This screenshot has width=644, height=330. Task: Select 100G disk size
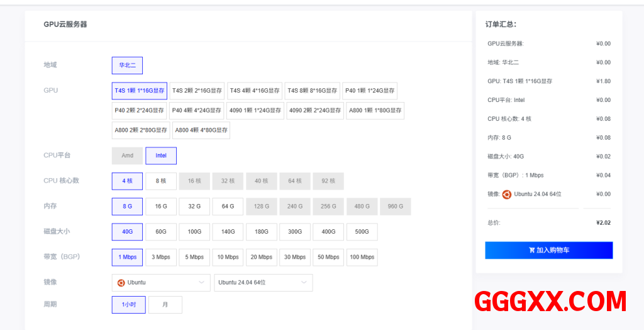click(x=194, y=232)
